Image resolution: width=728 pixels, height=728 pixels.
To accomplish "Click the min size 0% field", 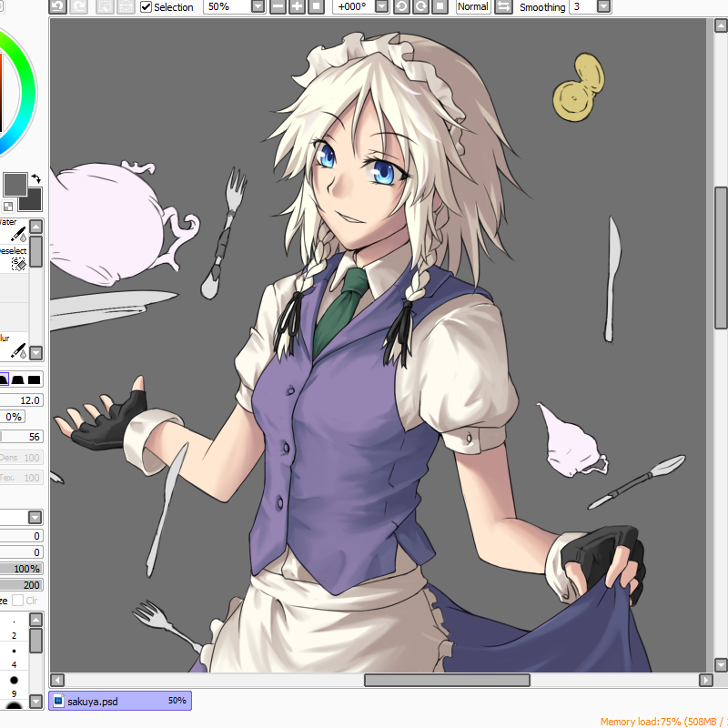I will point(13,417).
